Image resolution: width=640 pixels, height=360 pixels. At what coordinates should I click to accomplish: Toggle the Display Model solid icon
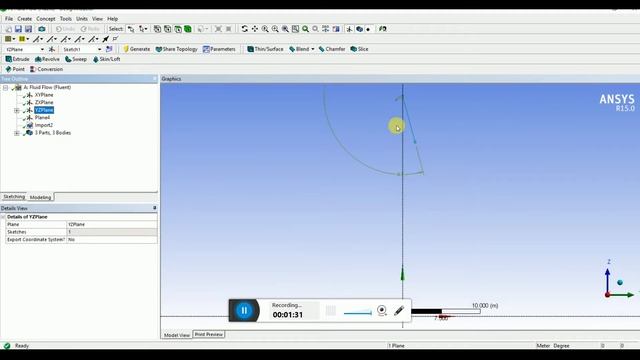tap(359, 29)
